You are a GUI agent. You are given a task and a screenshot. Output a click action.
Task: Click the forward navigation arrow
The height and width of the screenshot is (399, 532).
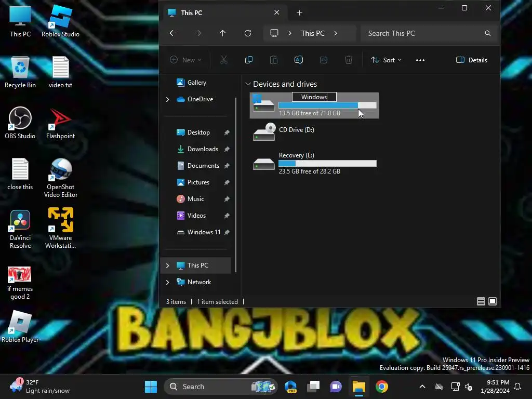point(198,33)
